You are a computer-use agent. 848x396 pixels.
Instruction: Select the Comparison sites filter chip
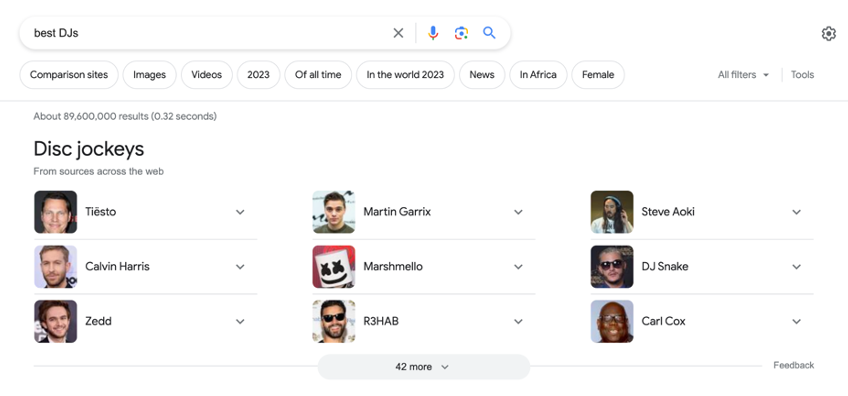[69, 75]
